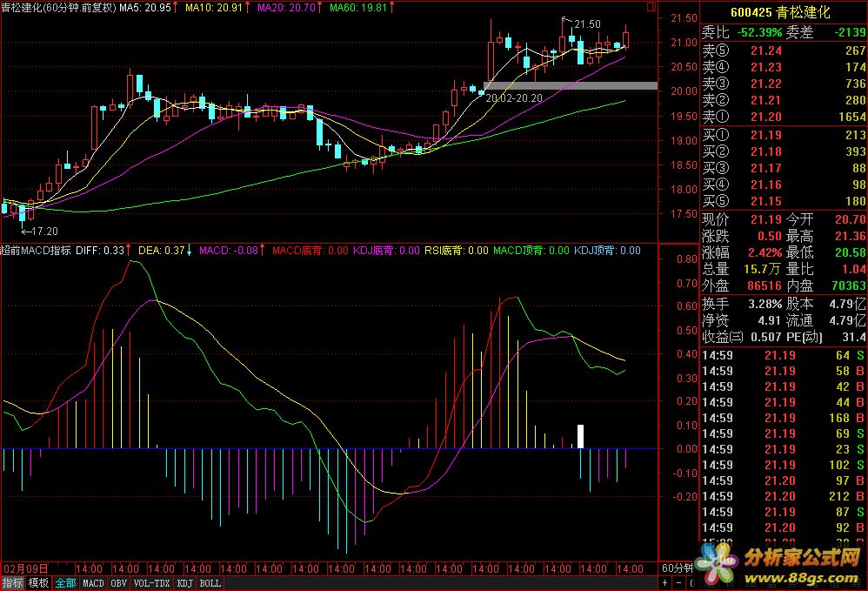Click the 最高 21.36 field
This screenshot has height=591, width=868.
826,236
